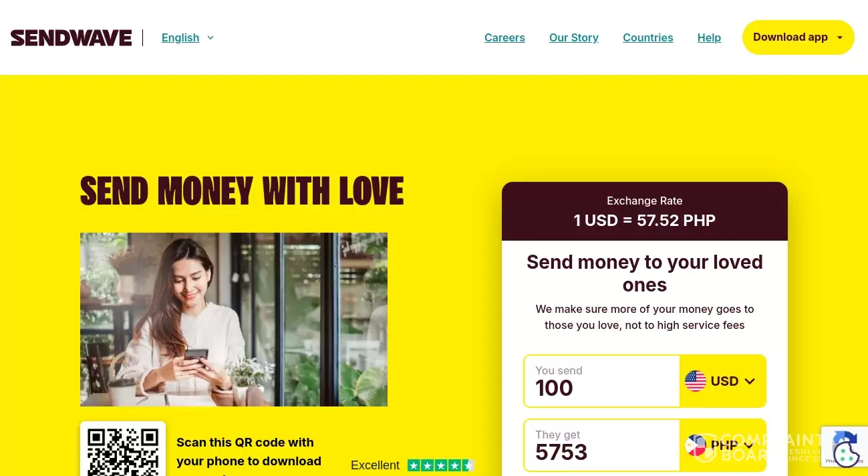This screenshot has height=476, width=868.
Task: Open the Help link
Action: tap(709, 37)
